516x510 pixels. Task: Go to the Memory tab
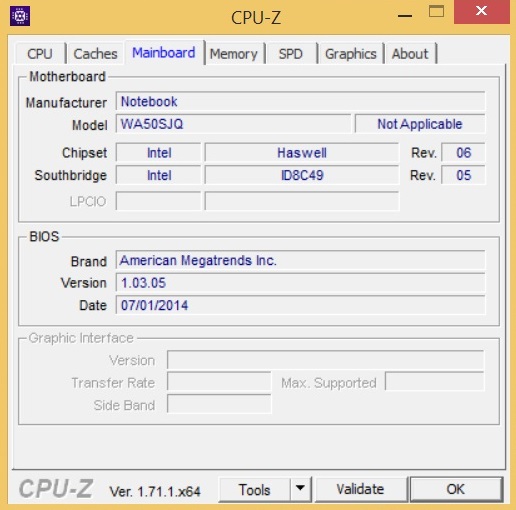pyautogui.click(x=234, y=54)
